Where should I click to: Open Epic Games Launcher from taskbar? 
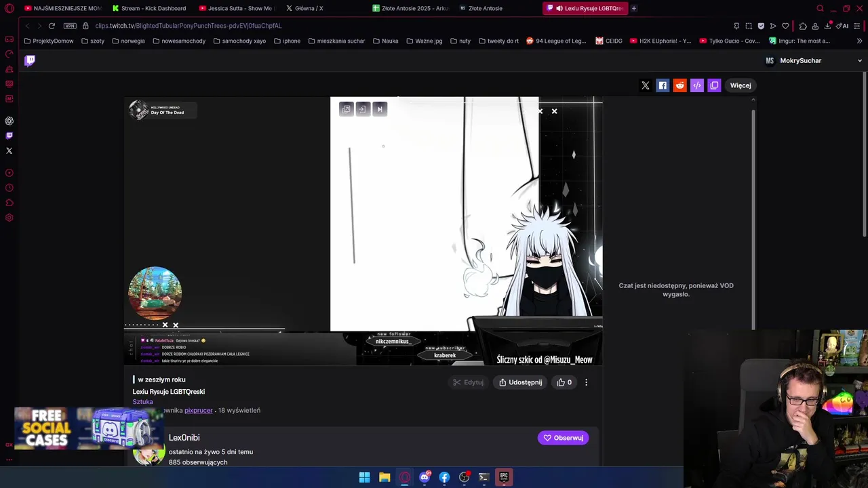pos(504,477)
